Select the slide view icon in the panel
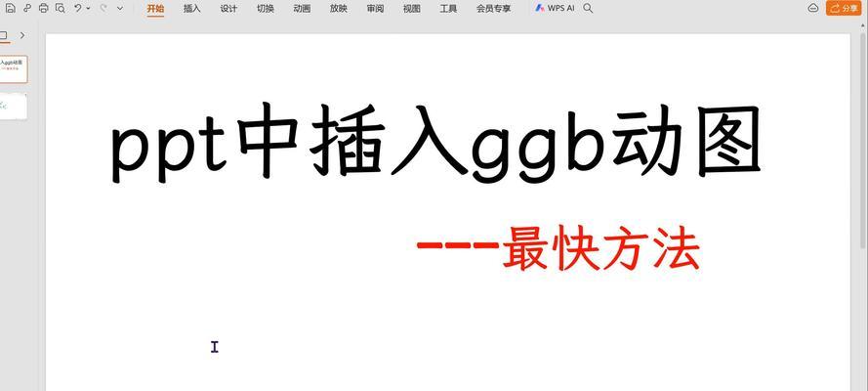This screenshot has width=868, height=391. [x=3, y=35]
